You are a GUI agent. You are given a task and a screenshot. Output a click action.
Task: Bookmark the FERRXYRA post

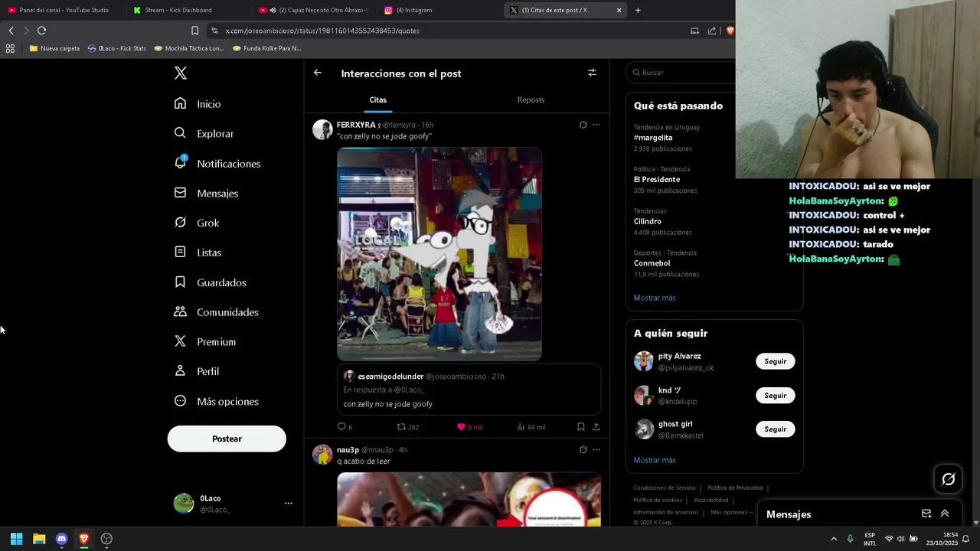coord(581,427)
